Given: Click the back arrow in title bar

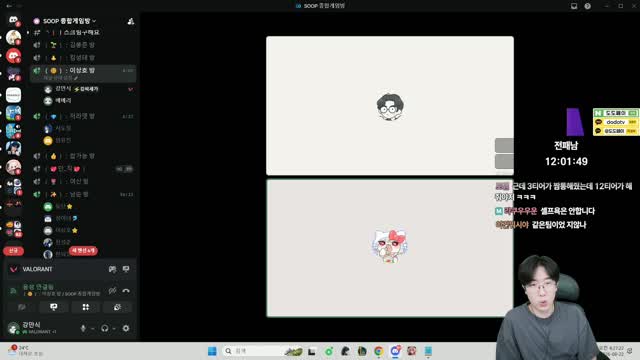Looking at the screenshot, I should pyautogui.click(x=9, y=6).
